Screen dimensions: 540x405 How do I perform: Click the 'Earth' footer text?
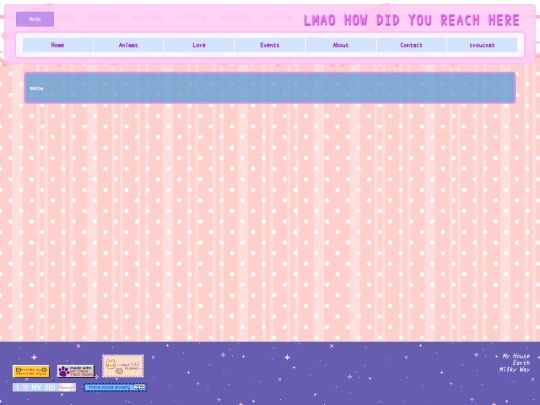click(x=521, y=363)
